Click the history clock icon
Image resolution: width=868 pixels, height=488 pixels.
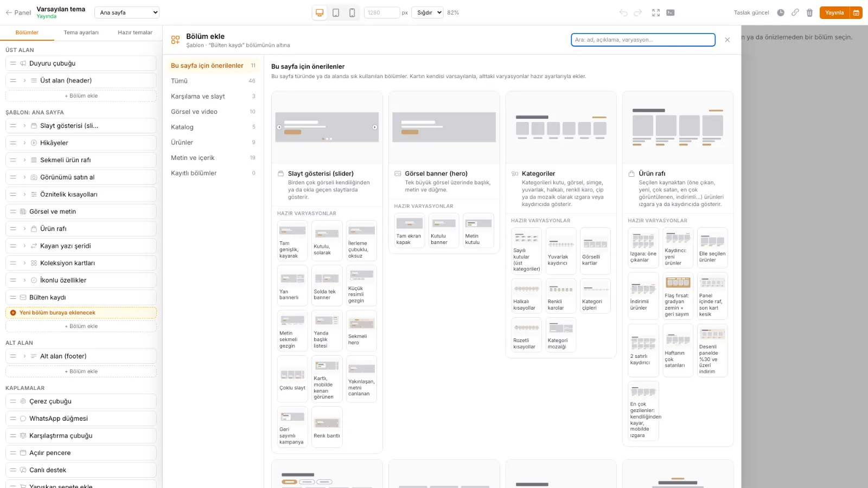pyautogui.click(x=781, y=12)
